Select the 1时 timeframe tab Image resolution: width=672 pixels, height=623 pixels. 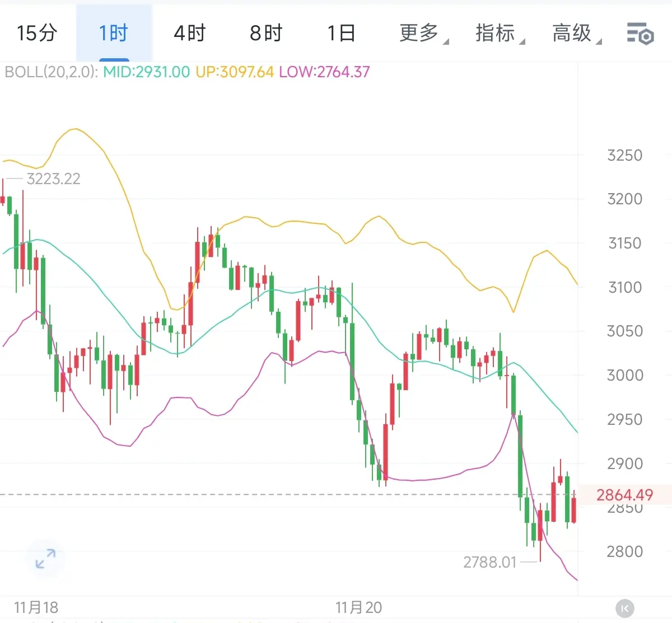[x=114, y=34]
